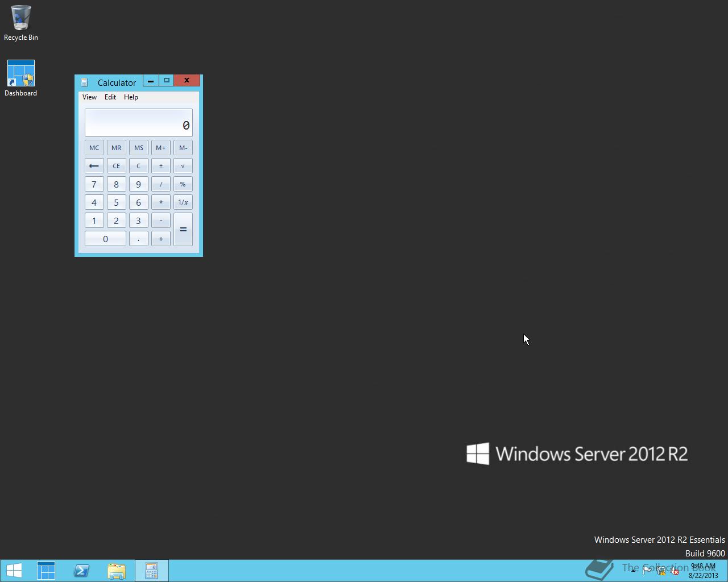Viewport: 728px width, 582px height.
Task: Minimize the Calculator window
Action: point(151,81)
